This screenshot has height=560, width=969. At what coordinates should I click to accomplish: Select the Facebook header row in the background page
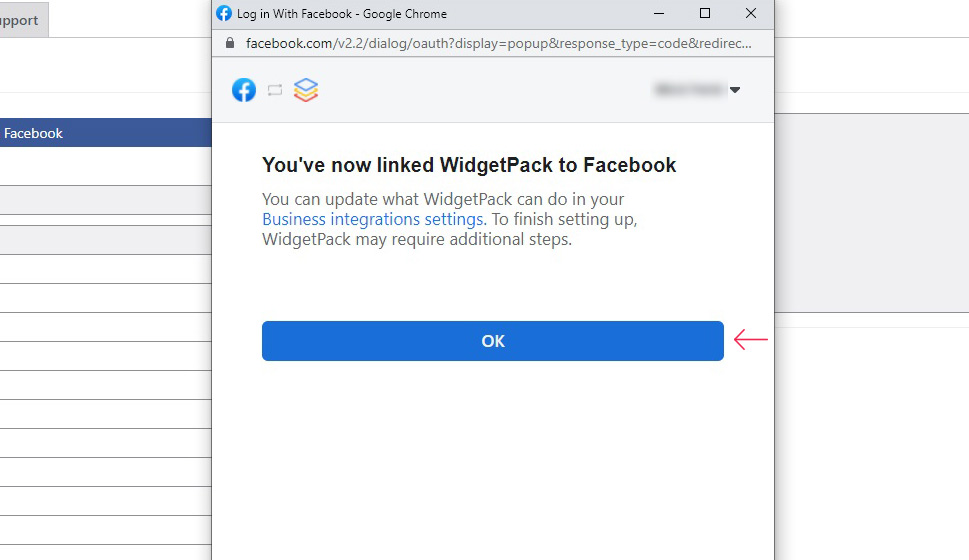pos(106,133)
